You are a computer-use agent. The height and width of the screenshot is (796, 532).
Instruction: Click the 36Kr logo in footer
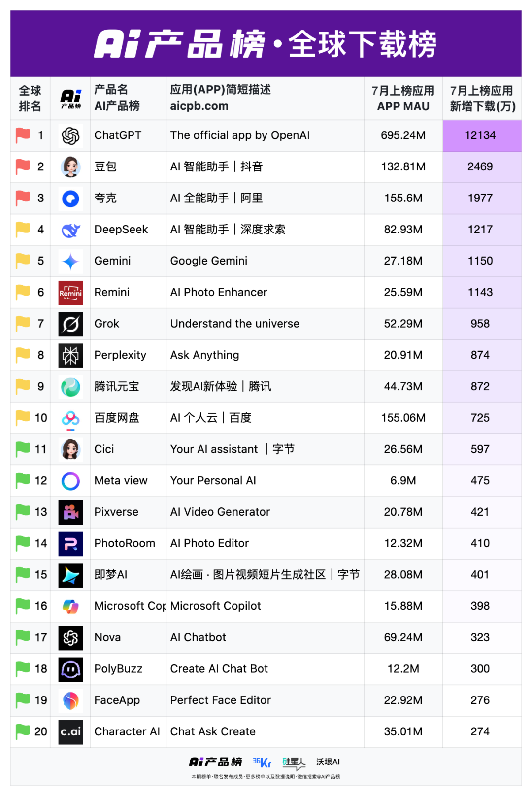(262, 762)
